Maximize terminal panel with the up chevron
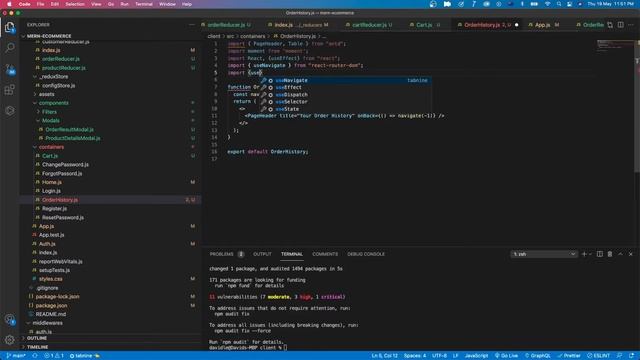Screen dimensions: 640x360 [620, 254]
